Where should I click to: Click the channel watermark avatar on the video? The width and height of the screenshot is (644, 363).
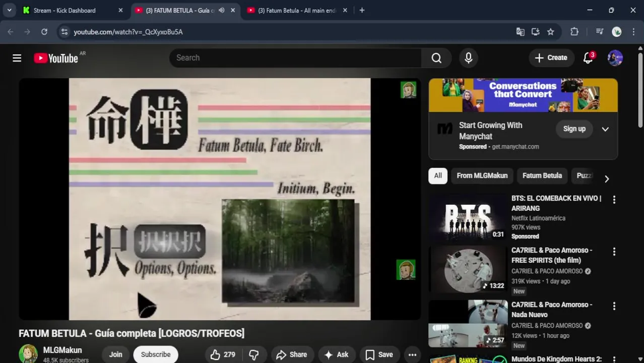406,270
